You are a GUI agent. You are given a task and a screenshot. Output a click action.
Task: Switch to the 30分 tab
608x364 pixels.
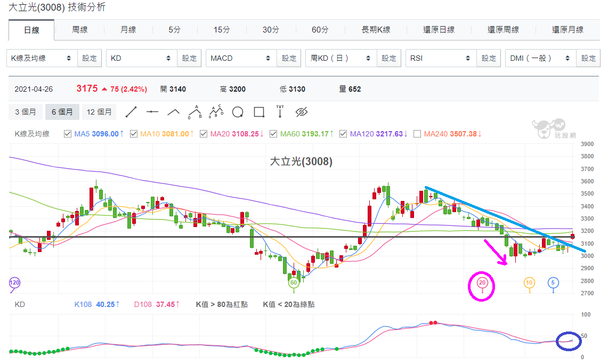point(271,29)
